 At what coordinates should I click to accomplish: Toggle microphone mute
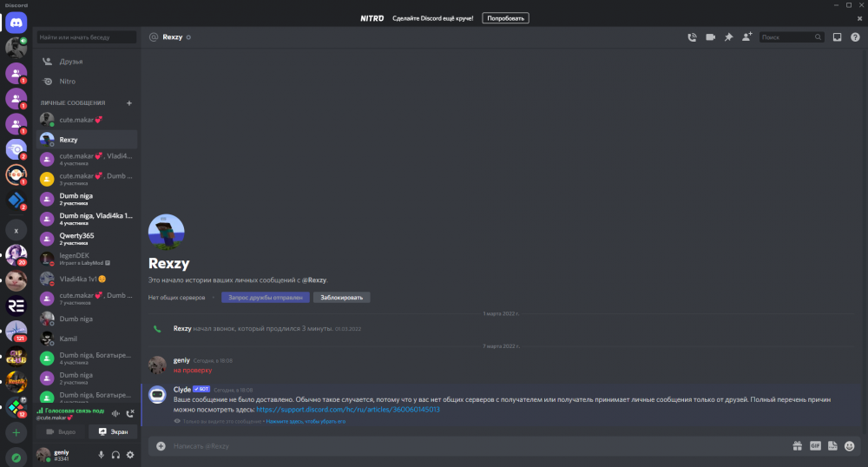(101, 455)
